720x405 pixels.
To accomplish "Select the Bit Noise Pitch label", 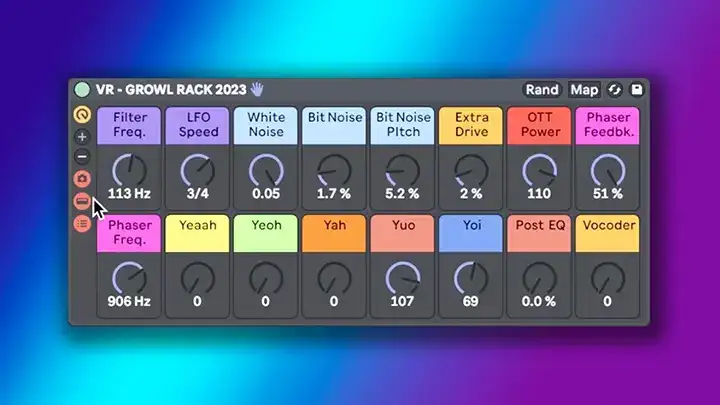I will pos(402,125).
